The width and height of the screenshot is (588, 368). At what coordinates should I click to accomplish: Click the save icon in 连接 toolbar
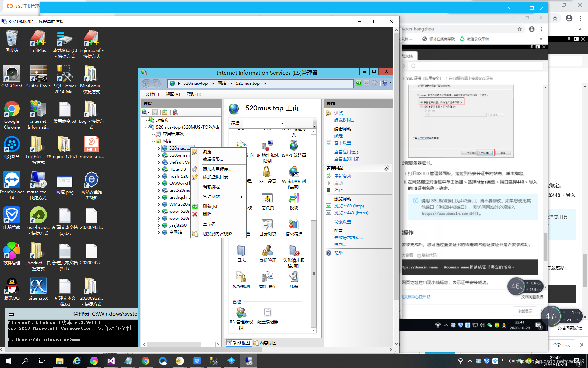pyautogui.click(x=155, y=112)
